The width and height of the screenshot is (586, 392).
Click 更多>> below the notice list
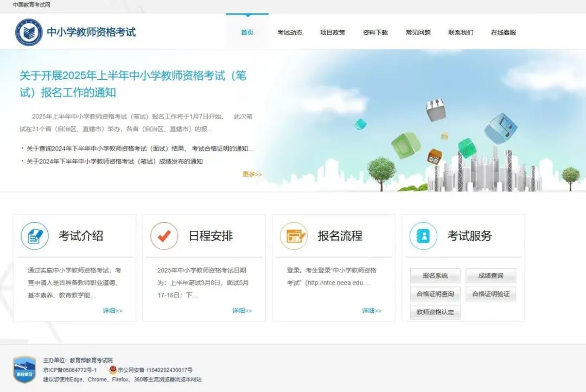coord(253,174)
